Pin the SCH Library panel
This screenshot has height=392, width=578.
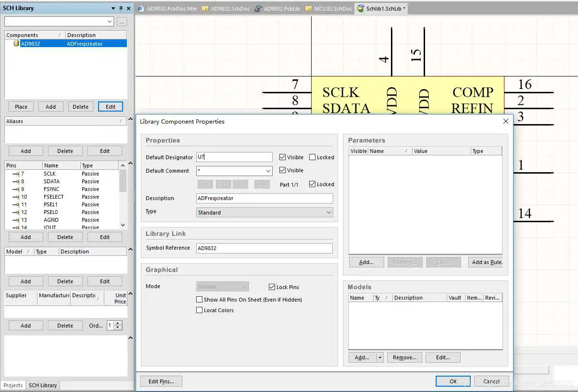click(121, 8)
